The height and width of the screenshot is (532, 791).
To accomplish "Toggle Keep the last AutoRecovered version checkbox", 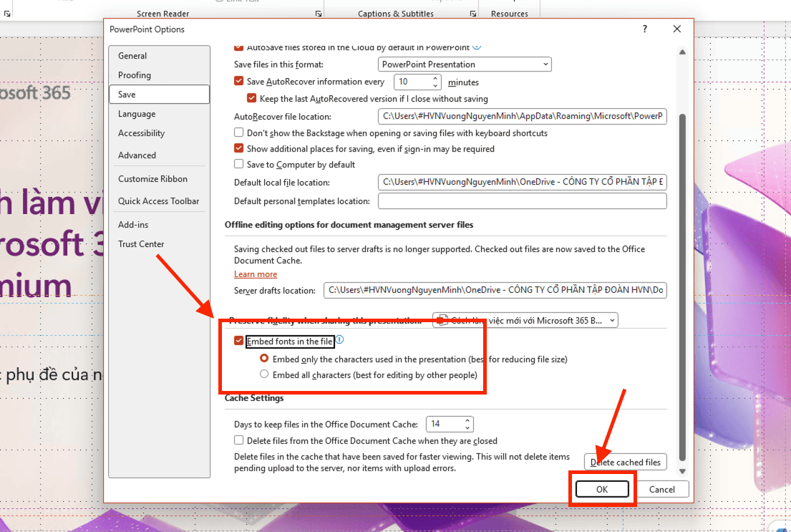I will [x=251, y=98].
